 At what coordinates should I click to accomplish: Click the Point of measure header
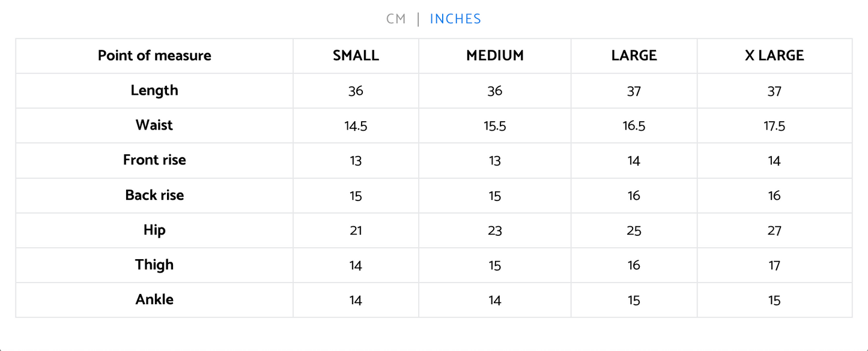pyautogui.click(x=154, y=56)
